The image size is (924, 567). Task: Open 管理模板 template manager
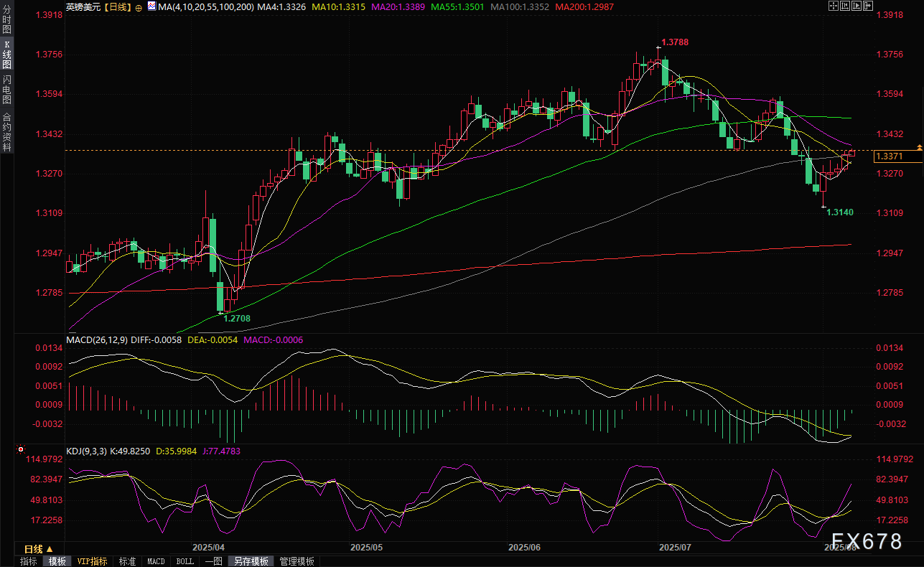pyautogui.click(x=297, y=561)
